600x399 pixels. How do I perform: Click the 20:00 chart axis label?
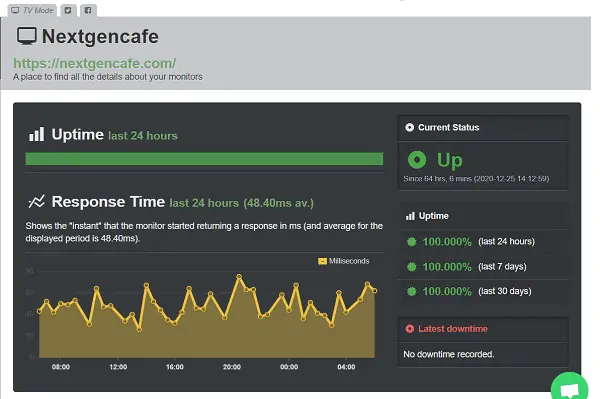pos(232,367)
